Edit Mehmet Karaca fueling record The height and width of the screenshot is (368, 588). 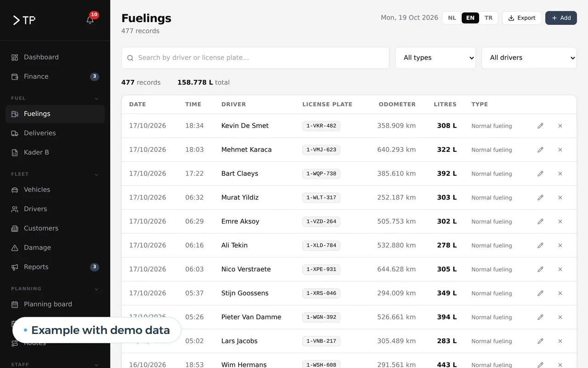tap(540, 149)
